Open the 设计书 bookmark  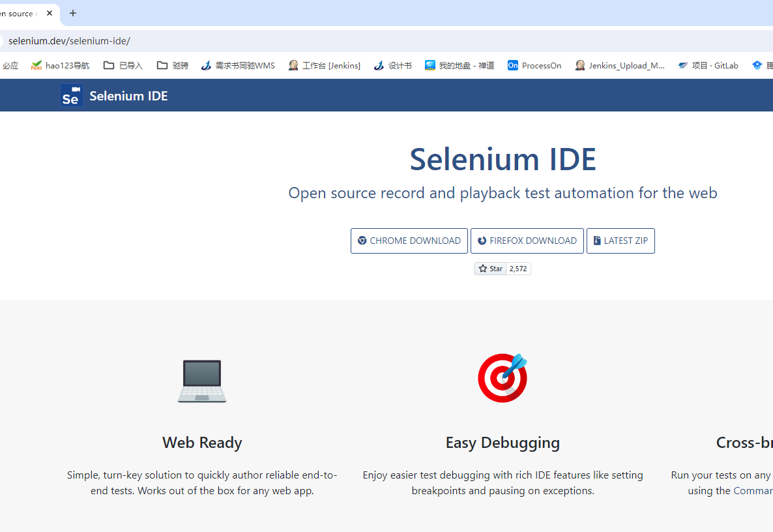tap(392, 66)
